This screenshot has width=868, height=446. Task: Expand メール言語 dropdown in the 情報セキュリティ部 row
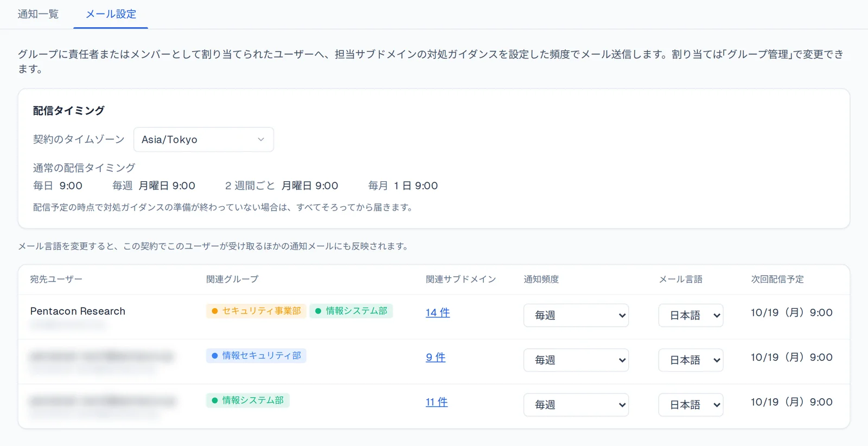click(x=691, y=360)
